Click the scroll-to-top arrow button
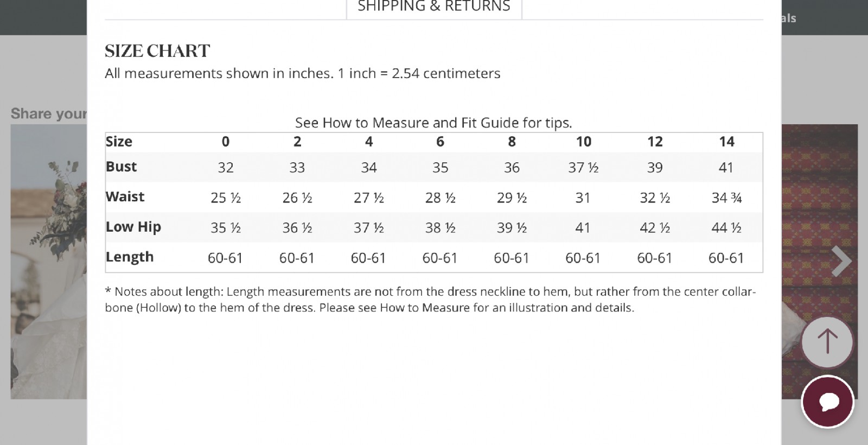Viewport: 868px width, 445px height. (828, 342)
